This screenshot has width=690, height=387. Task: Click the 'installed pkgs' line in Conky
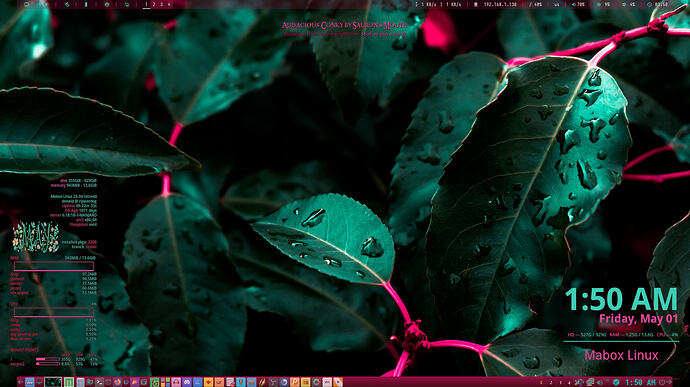[x=79, y=242]
